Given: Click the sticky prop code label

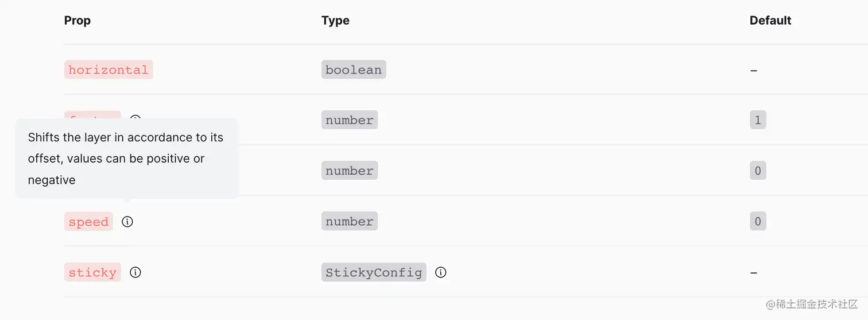Looking at the screenshot, I should [x=92, y=272].
